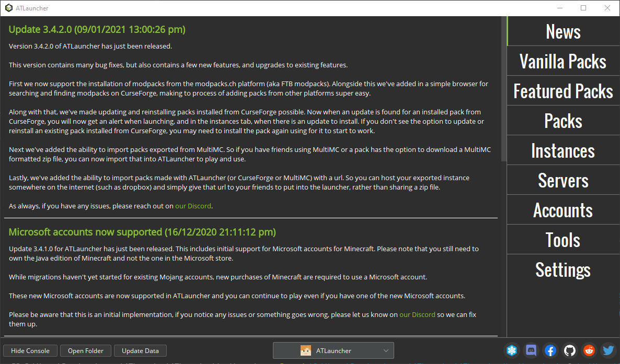Open the Reddit community icon
Image resolution: width=620 pixels, height=364 pixels.
click(x=589, y=350)
